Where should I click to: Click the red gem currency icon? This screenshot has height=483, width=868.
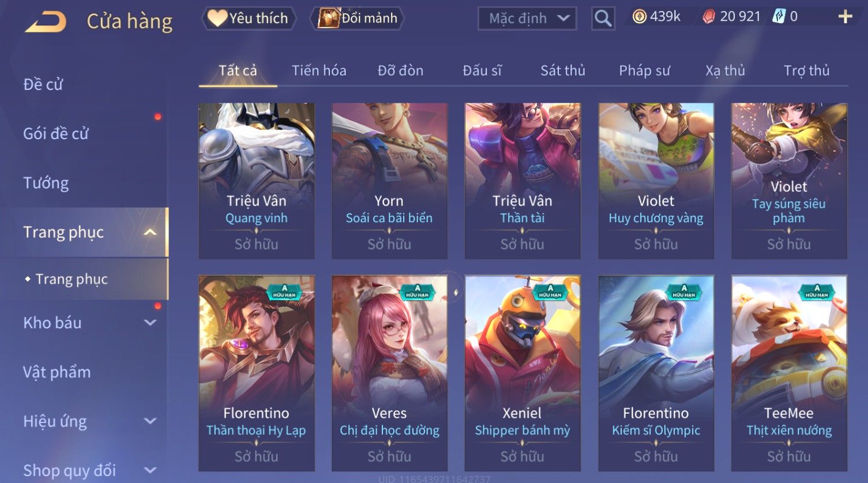(709, 17)
